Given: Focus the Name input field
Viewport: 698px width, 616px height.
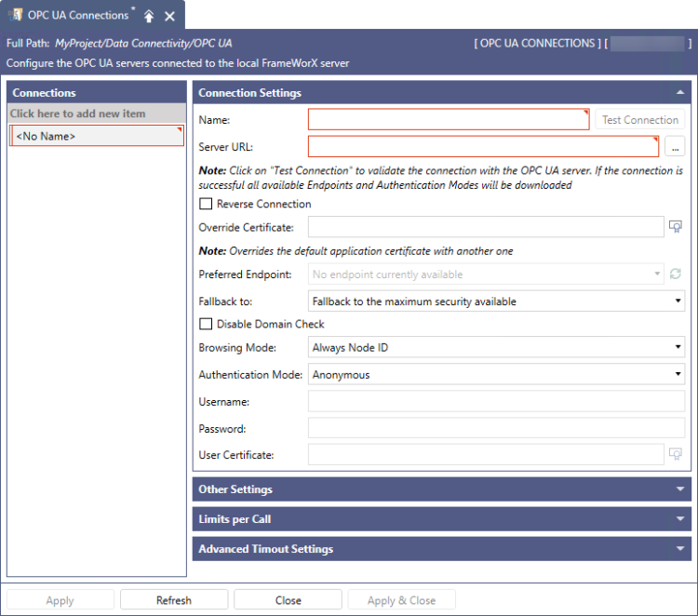Looking at the screenshot, I should click(x=449, y=120).
